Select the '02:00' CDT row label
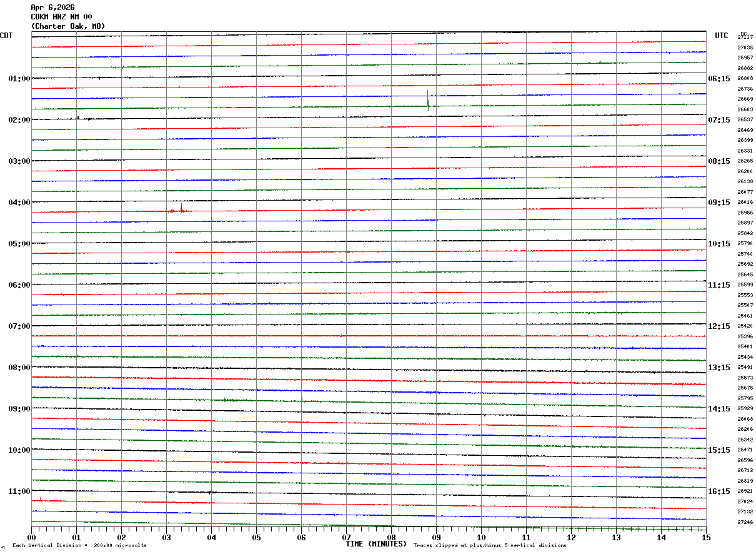The width and height of the screenshot is (756, 554). point(19,120)
